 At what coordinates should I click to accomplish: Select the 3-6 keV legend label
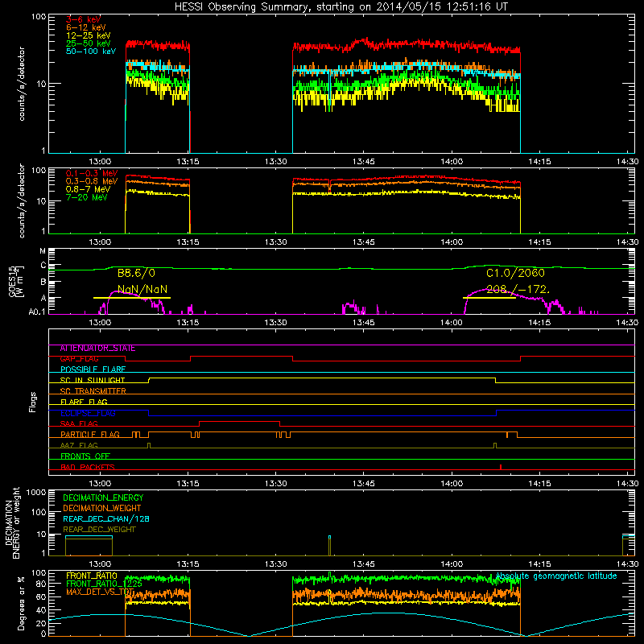pyautogui.click(x=83, y=19)
